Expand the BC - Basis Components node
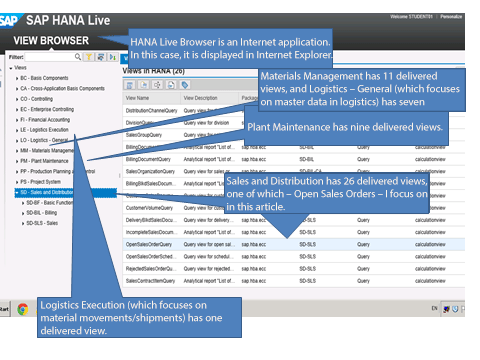This screenshot has height=360, width=480. point(17,79)
